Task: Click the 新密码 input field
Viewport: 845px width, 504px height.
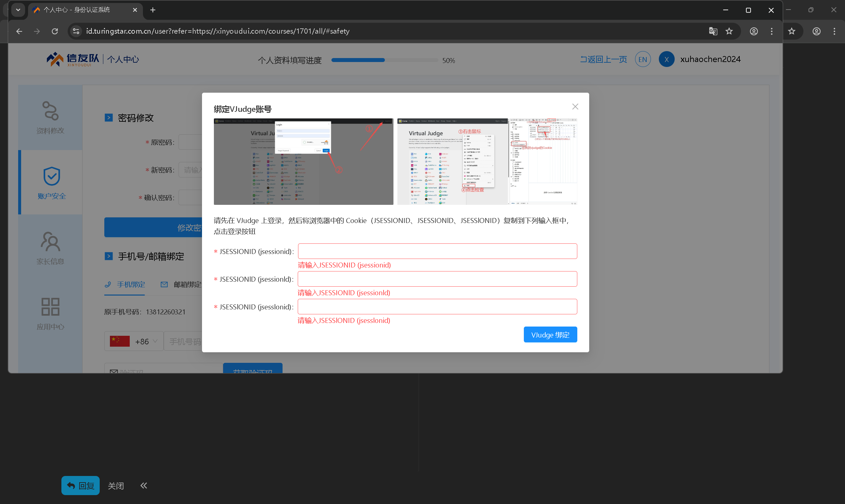Action: point(190,170)
